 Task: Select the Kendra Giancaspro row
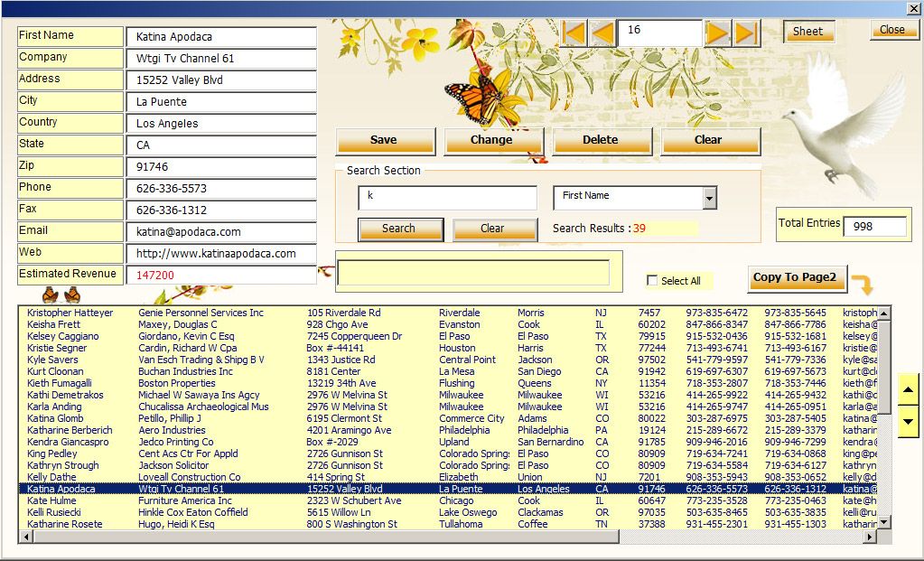[448, 443]
